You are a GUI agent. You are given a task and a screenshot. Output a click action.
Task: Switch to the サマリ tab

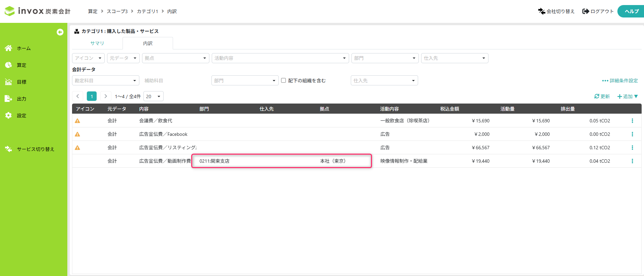97,43
